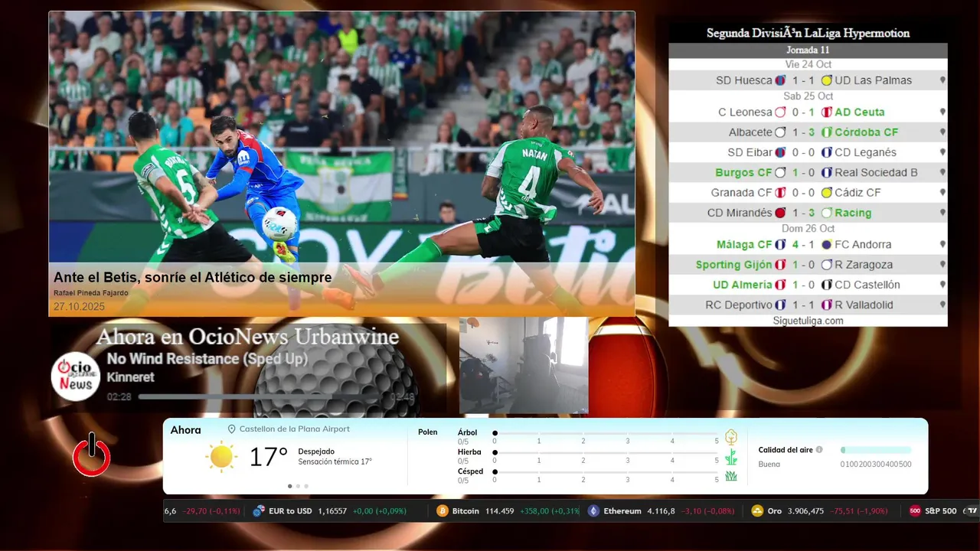Open the map pin on Sporting Gijón row
The image size is (980, 551).
(x=942, y=265)
